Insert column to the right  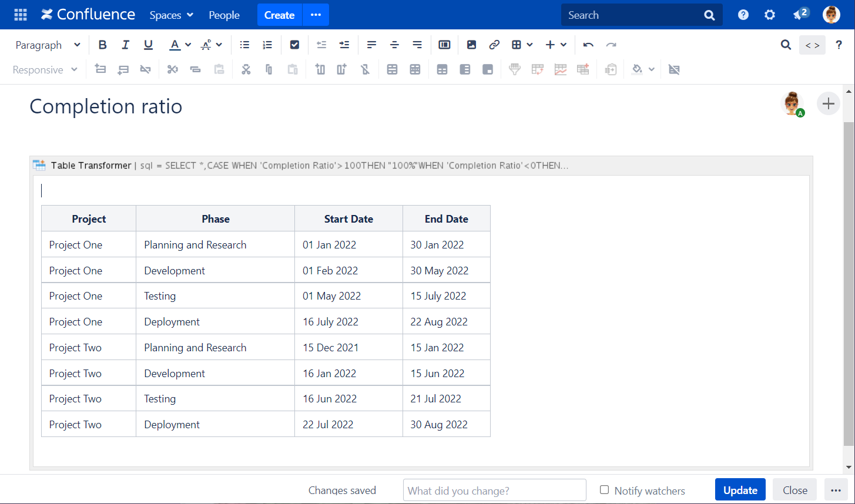pos(342,69)
